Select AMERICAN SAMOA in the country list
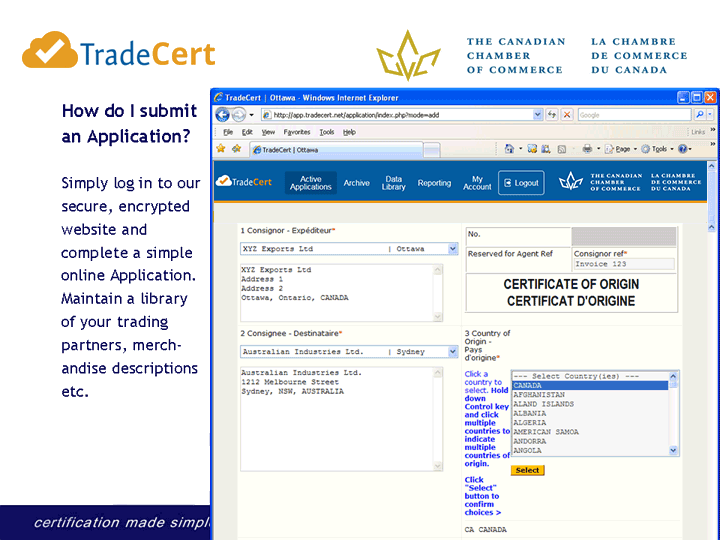 coord(590,432)
